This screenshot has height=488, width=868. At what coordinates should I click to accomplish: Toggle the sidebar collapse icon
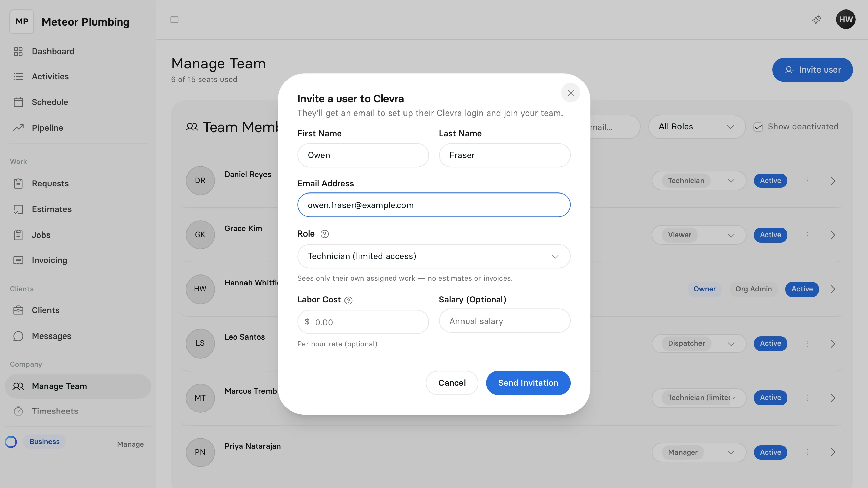coord(174,20)
